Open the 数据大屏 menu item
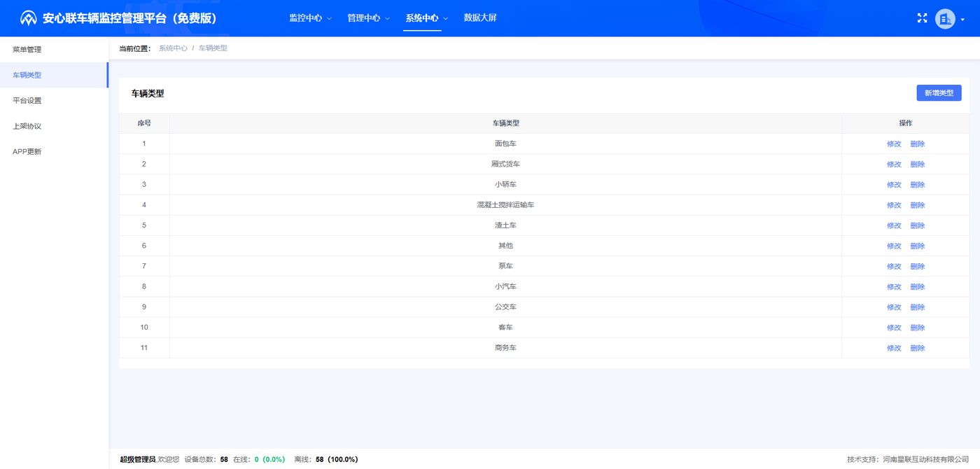 tap(480, 18)
